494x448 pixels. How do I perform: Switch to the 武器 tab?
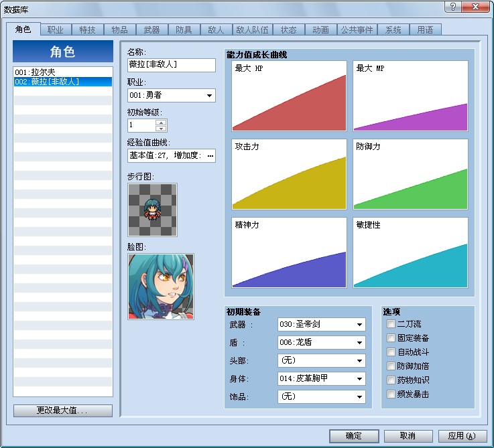point(152,30)
